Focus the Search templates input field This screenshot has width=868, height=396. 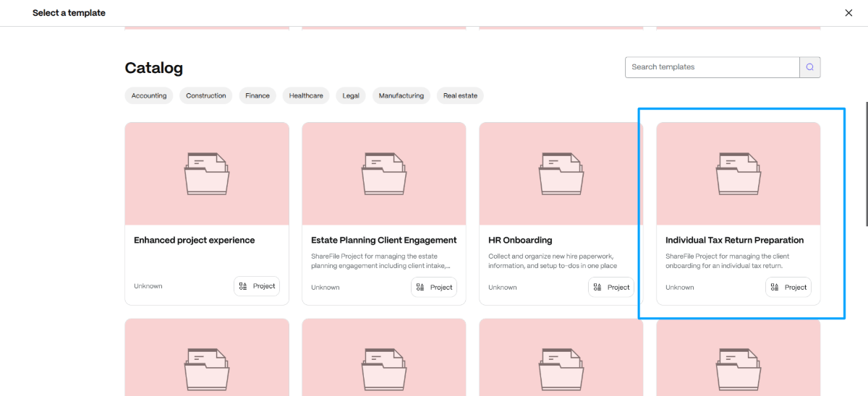712,67
